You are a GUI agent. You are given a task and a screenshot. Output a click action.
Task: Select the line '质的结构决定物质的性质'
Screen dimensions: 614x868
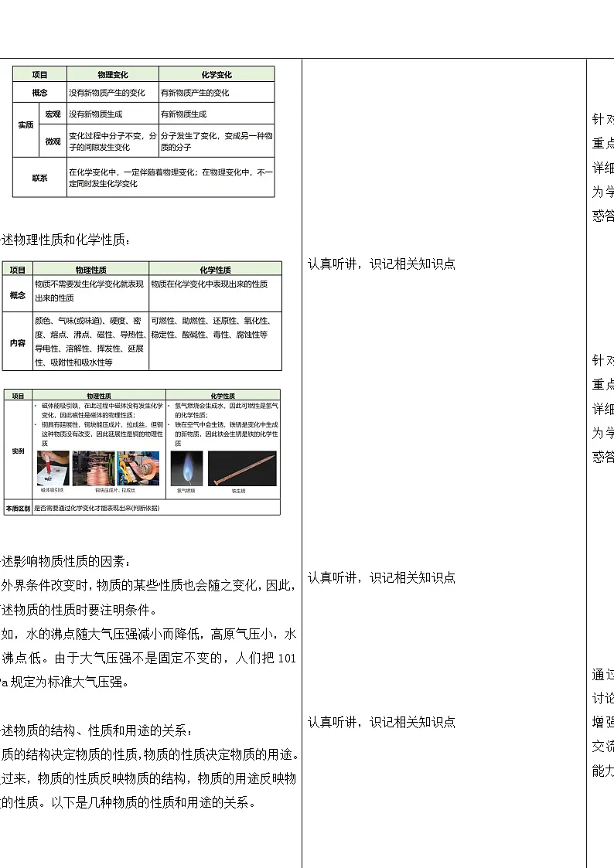(151, 755)
